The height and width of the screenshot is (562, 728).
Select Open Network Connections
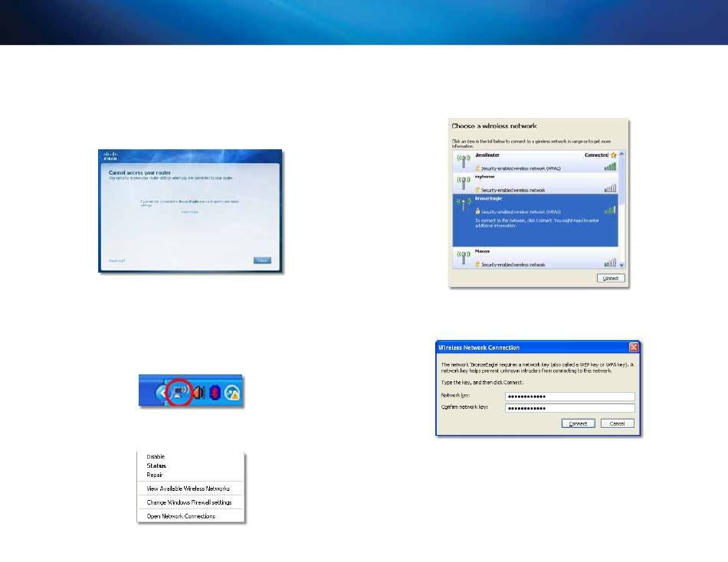[x=181, y=516]
